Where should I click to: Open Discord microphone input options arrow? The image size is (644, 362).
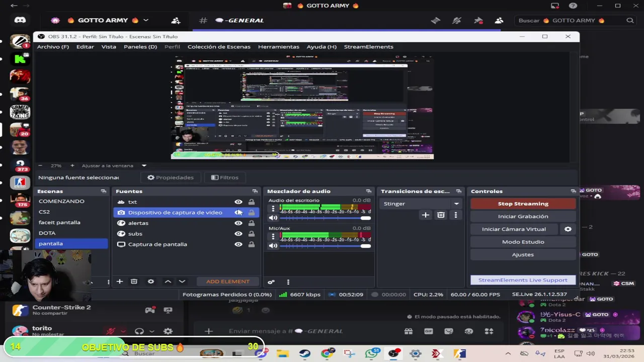coord(123,331)
